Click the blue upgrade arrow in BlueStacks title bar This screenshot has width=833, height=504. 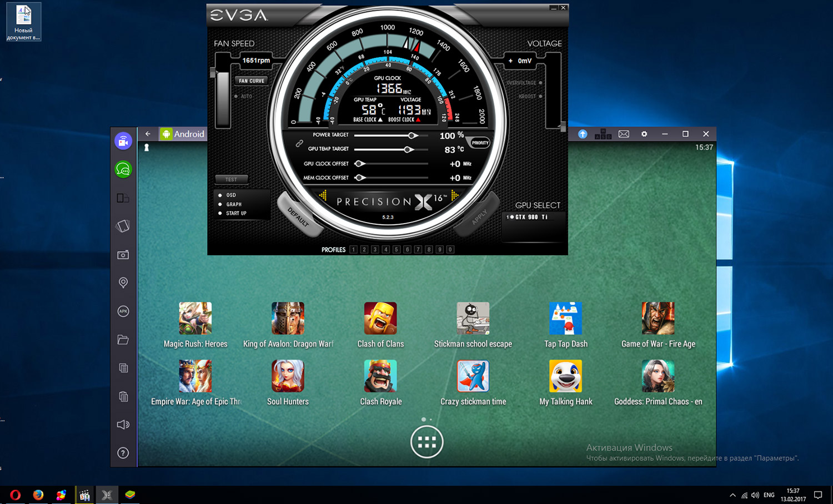point(583,134)
